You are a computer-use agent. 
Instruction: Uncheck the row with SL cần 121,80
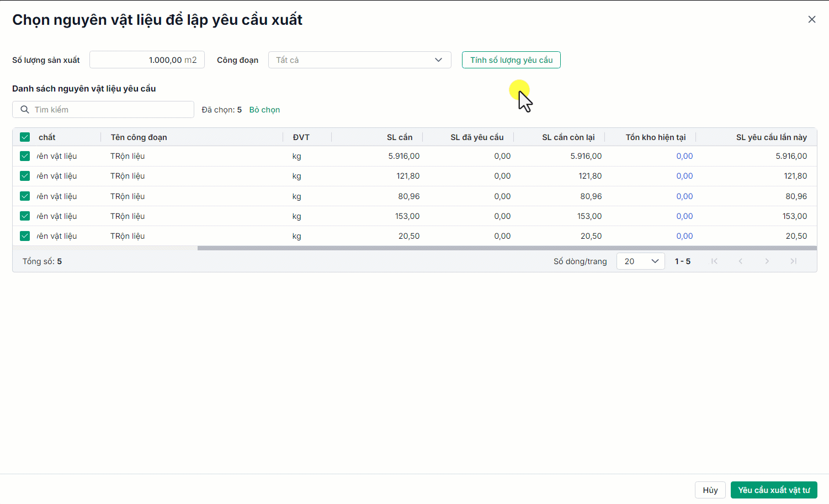tap(25, 176)
